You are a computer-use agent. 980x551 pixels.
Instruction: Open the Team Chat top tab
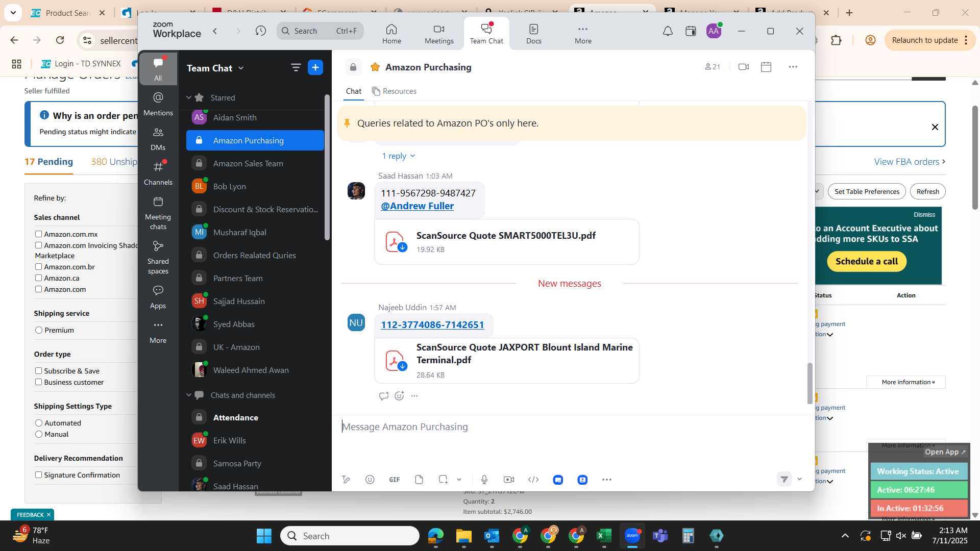pyautogui.click(x=486, y=34)
